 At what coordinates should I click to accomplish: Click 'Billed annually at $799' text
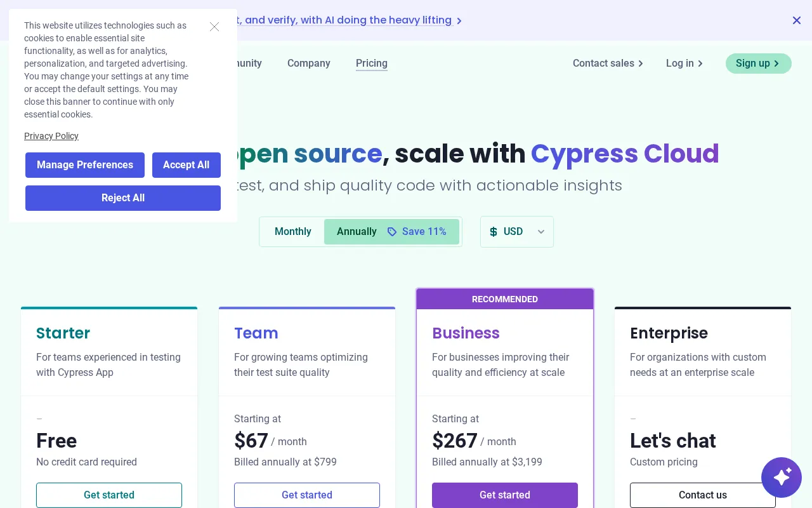[x=285, y=462]
